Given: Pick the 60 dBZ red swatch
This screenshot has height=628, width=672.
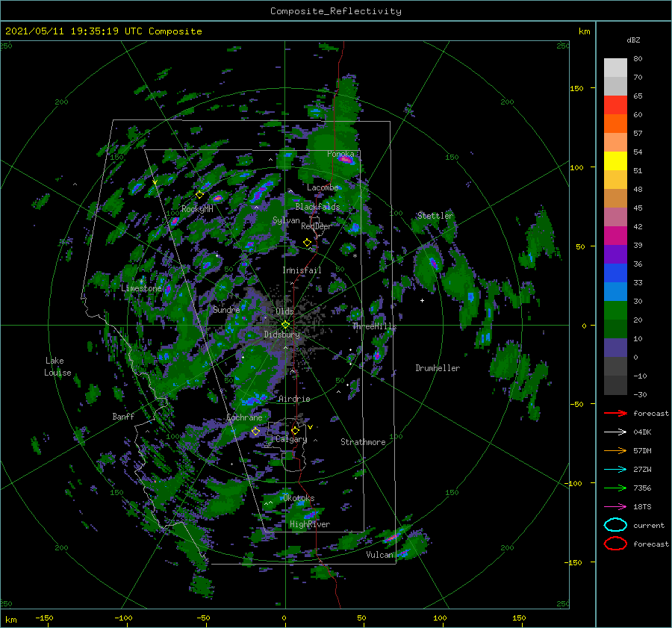Looking at the screenshot, I should pos(615,105).
